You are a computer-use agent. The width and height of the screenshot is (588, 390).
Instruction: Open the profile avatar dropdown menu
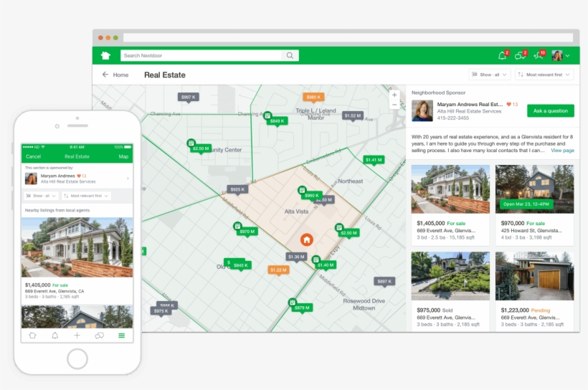[561, 55]
